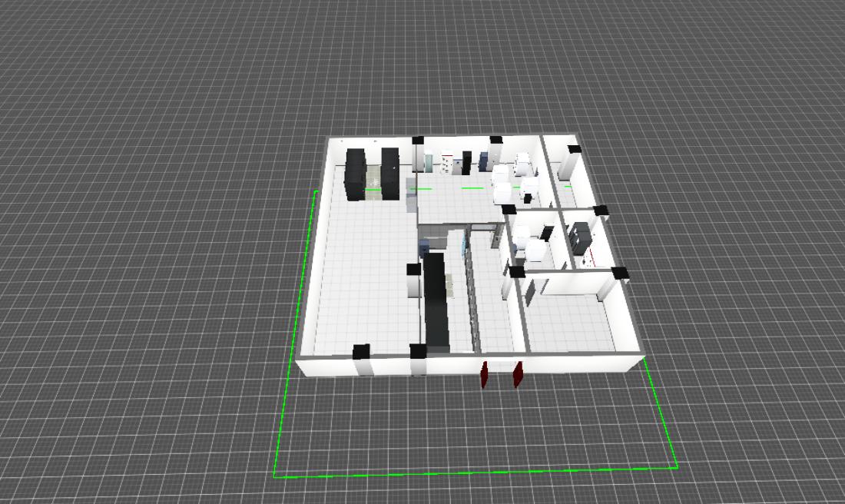The image size is (845, 504).
Task: Select the leftmost black pillar on the front wall
Action: click(360, 352)
